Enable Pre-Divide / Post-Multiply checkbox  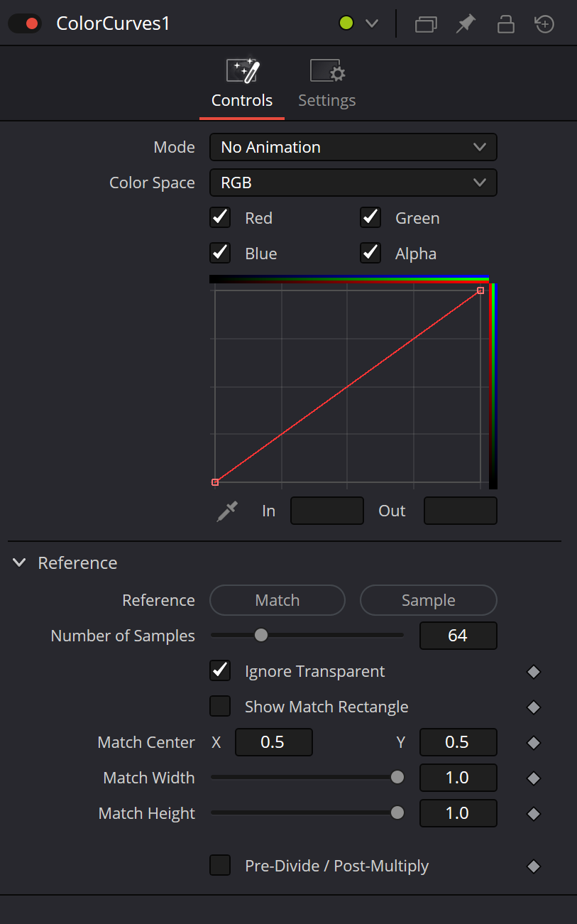(220, 865)
